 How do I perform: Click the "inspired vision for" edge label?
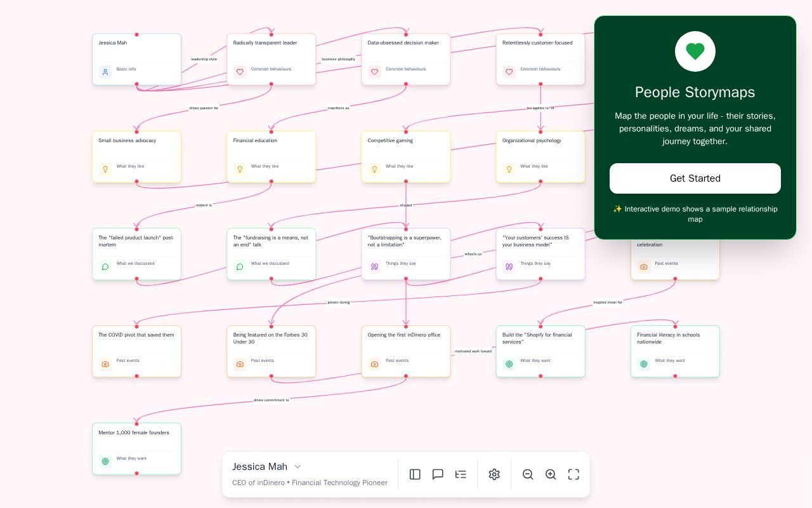[608, 302]
